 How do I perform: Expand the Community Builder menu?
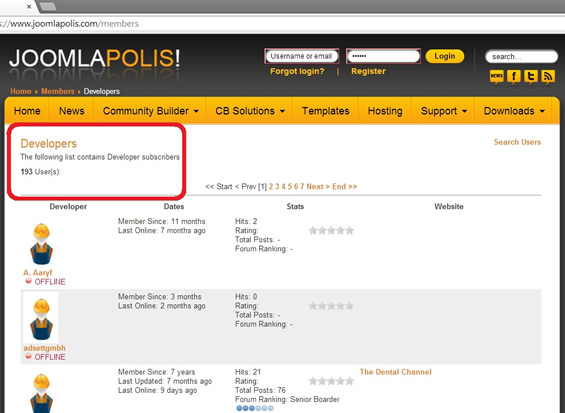coord(150,111)
